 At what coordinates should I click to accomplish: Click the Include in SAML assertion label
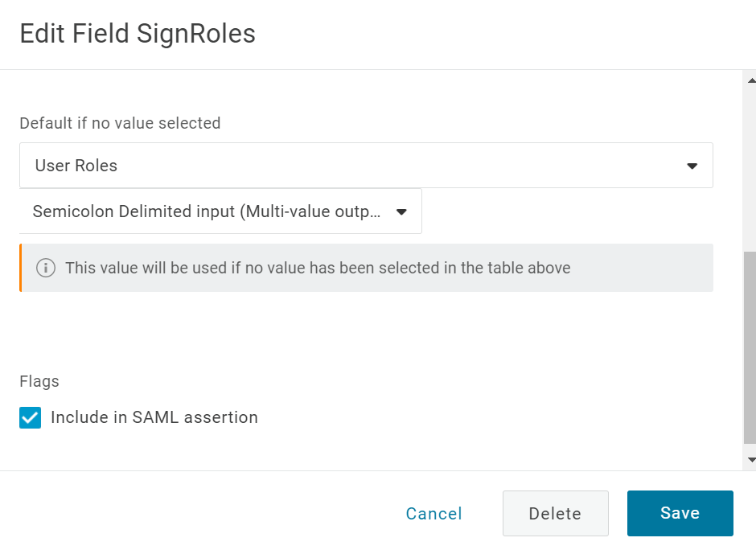click(154, 417)
